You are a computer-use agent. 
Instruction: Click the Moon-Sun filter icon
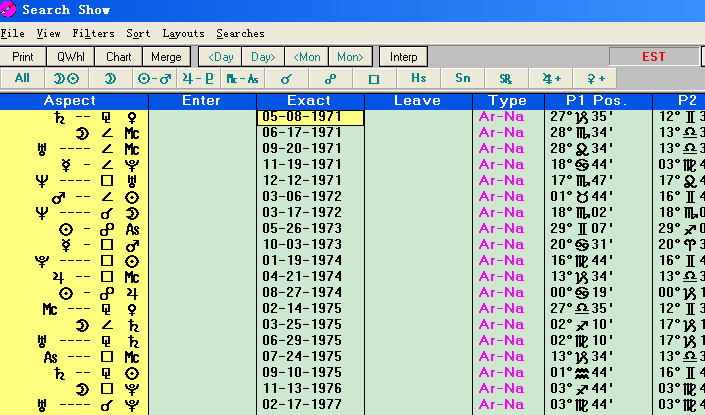pos(65,78)
